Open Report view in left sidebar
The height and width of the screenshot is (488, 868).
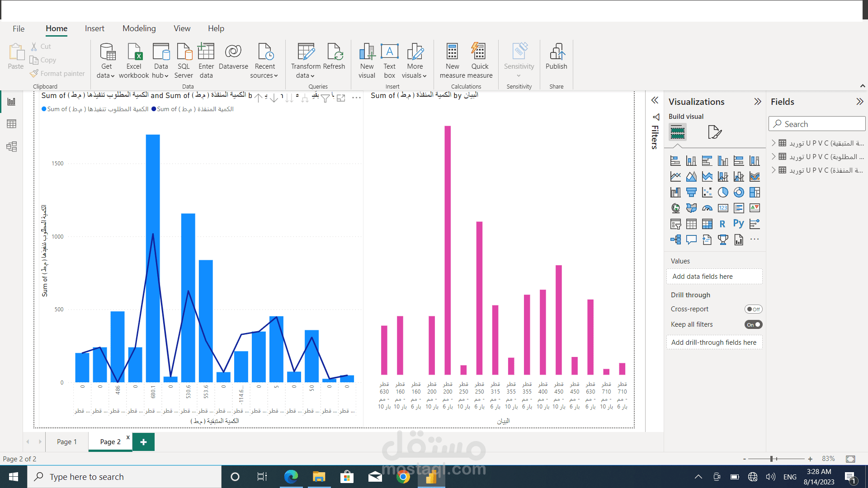pos(11,102)
